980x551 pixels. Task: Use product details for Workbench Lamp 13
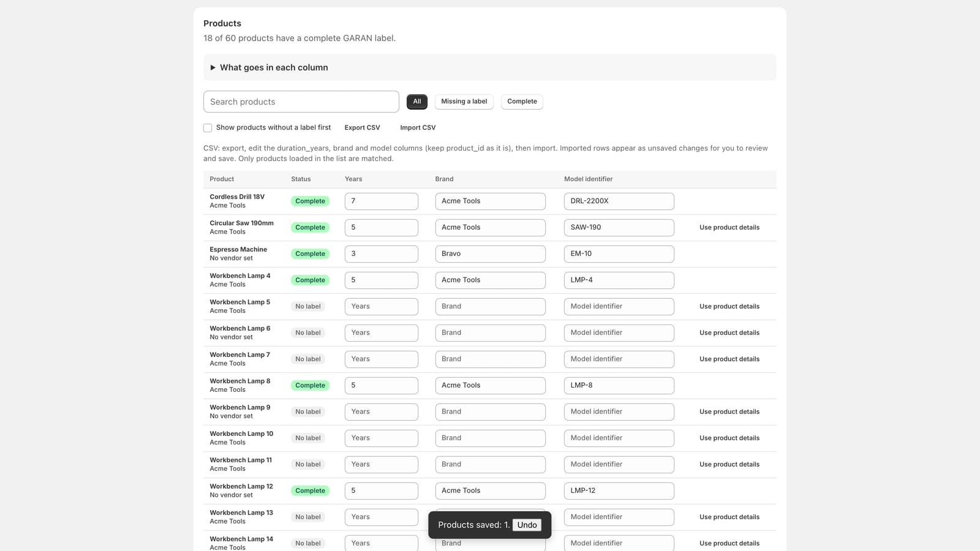[x=729, y=517]
